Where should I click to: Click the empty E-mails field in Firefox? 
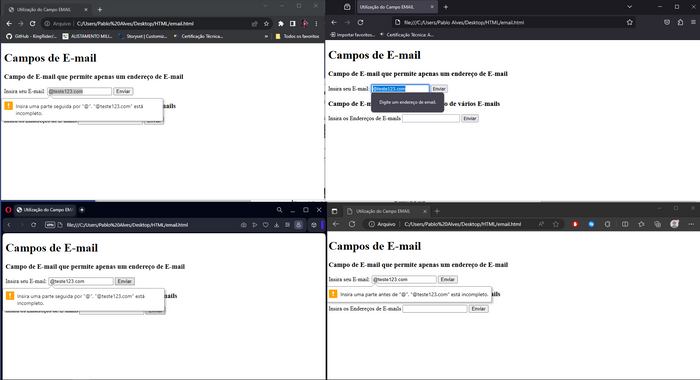[431, 118]
